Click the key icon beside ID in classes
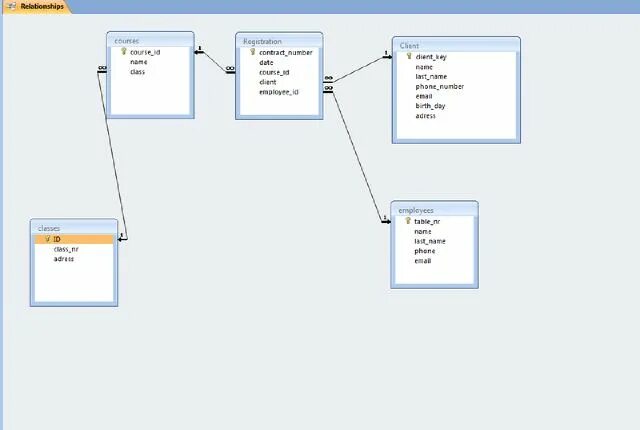 (47, 239)
